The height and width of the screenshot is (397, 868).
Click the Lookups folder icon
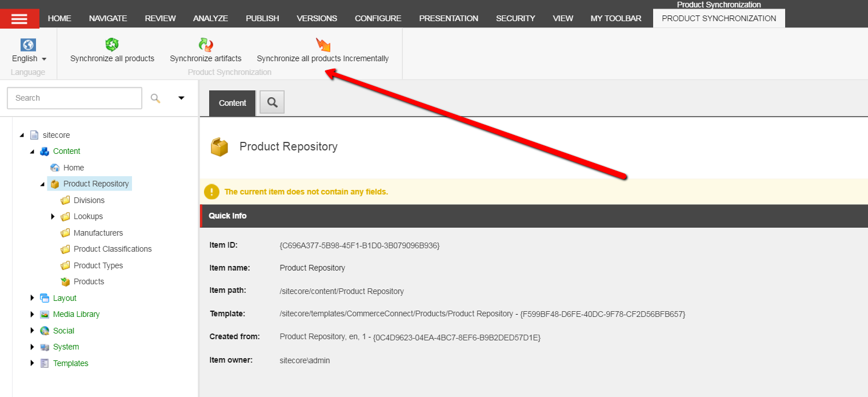pos(65,216)
